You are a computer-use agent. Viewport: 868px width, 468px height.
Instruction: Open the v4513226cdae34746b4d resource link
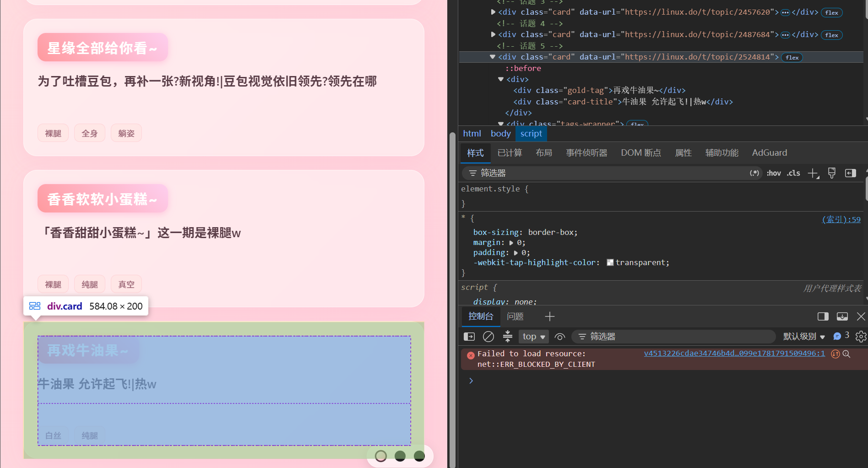coord(734,354)
